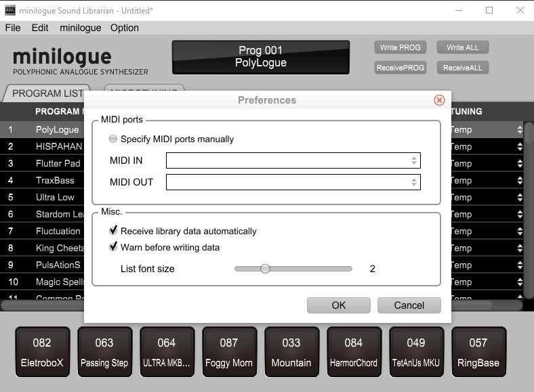Select favorite pad 084 HarmorChord
This screenshot has height=392, width=534.
[x=354, y=352]
